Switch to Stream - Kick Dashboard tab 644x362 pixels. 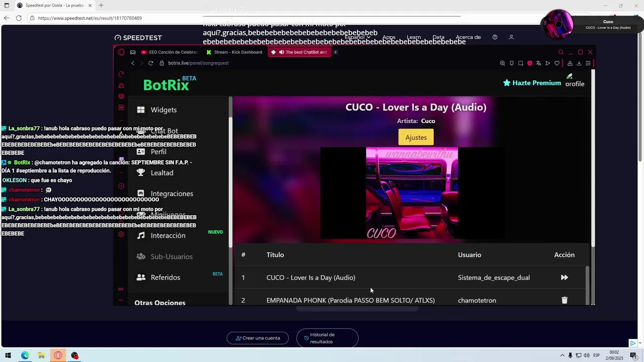click(234, 52)
